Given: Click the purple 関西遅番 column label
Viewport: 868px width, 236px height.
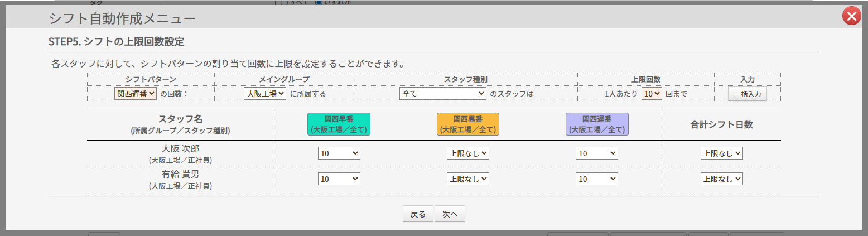Looking at the screenshot, I should (x=597, y=124).
